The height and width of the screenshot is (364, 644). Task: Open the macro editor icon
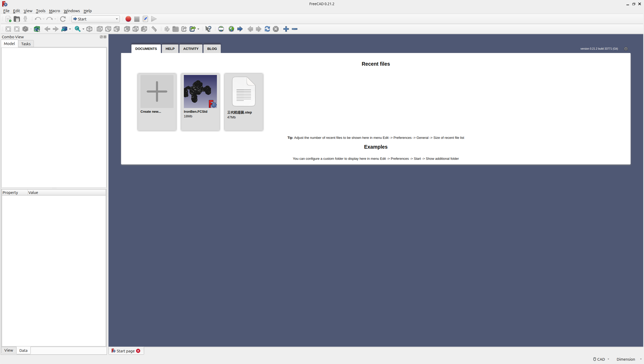(x=145, y=19)
